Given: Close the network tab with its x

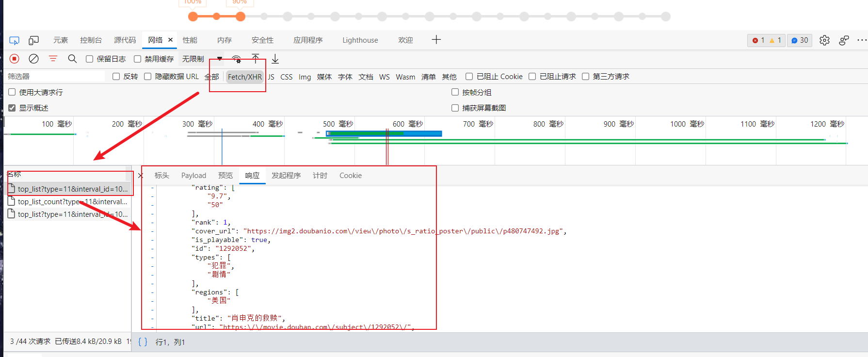Looking at the screenshot, I should tap(170, 40).
